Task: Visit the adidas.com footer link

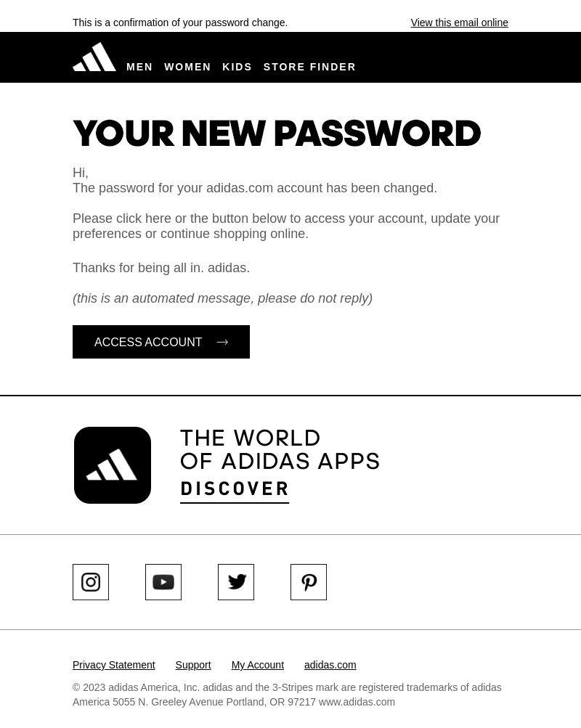Action: coord(330,665)
